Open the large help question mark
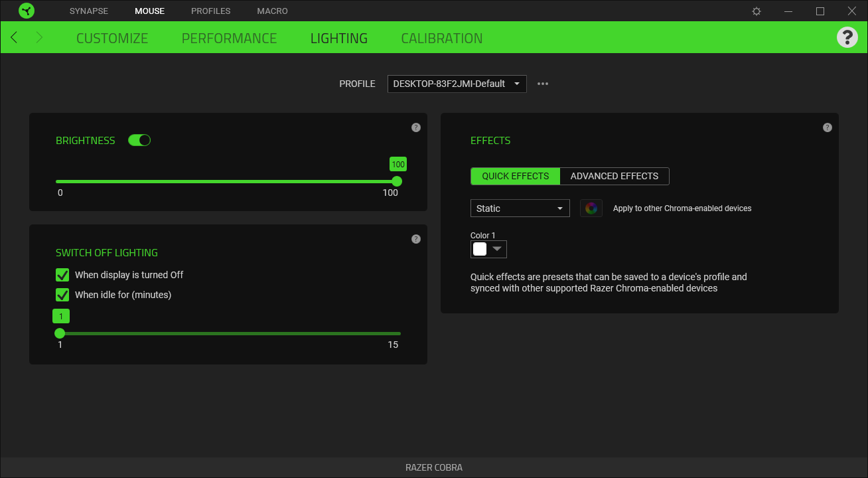Screen dimensions: 868x478 coord(847,37)
